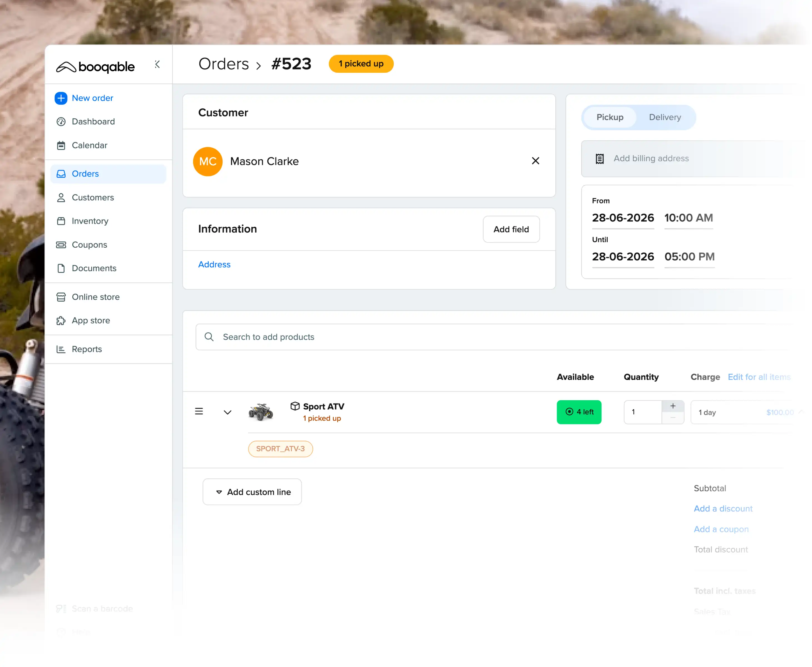Select Customers in the sidebar
The width and height of the screenshot is (812, 667).
coord(93,198)
